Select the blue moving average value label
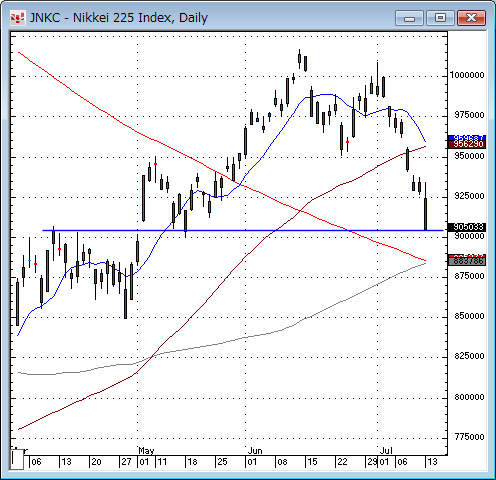 (x=467, y=138)
